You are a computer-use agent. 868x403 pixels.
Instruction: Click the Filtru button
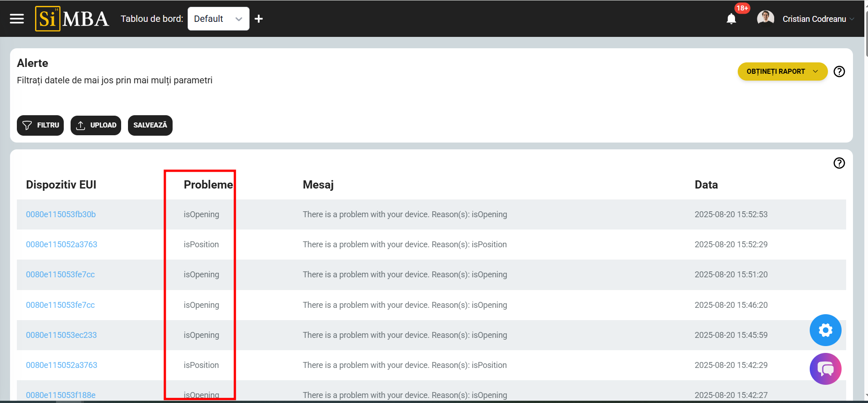(x=41, y=125)
